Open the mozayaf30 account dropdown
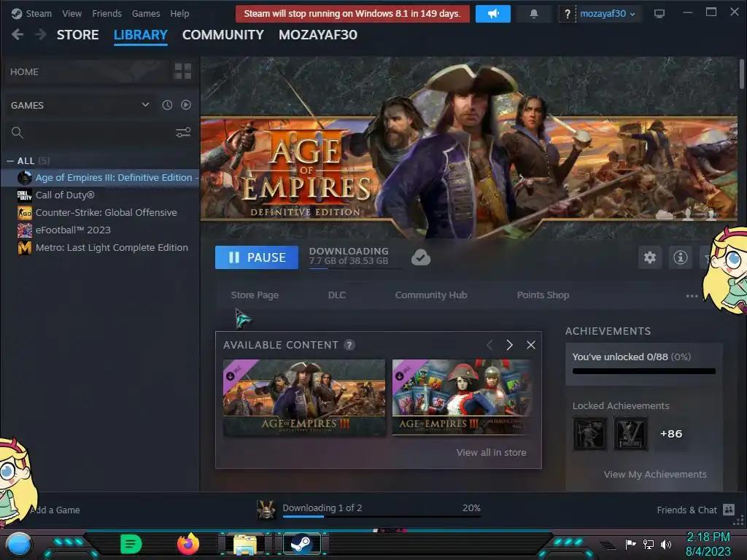The height and width of the screenshot is (560, 747). (608, 14)
